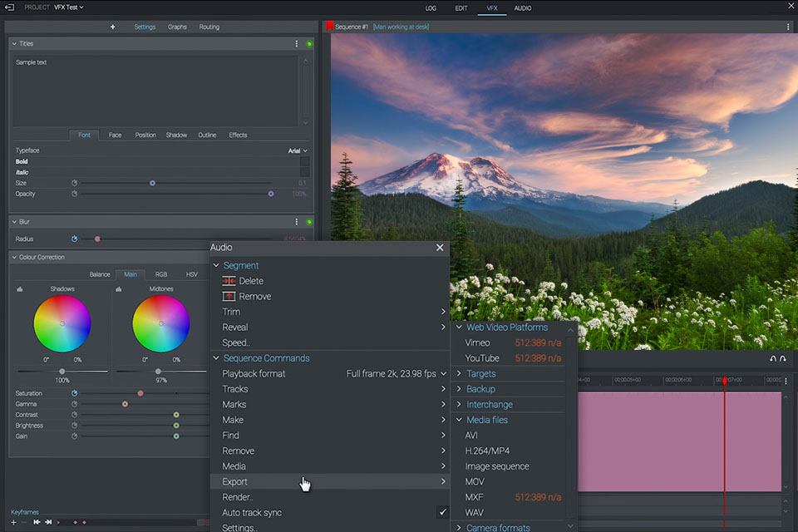798x532 pixels.
Task: Collapse the Blur effect panel
Action: pyautogui.click(x=14, y=222)
